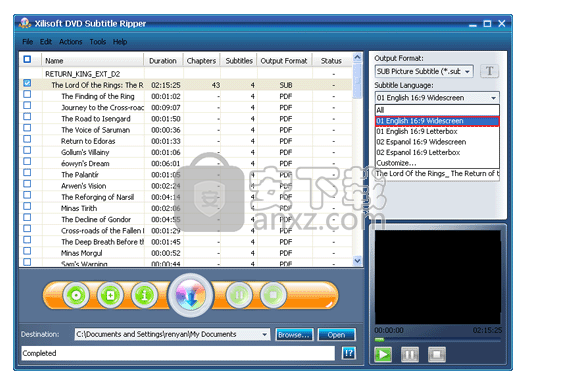Check The Voice of Saruman

pyautogui.click(x=27, y=128)
